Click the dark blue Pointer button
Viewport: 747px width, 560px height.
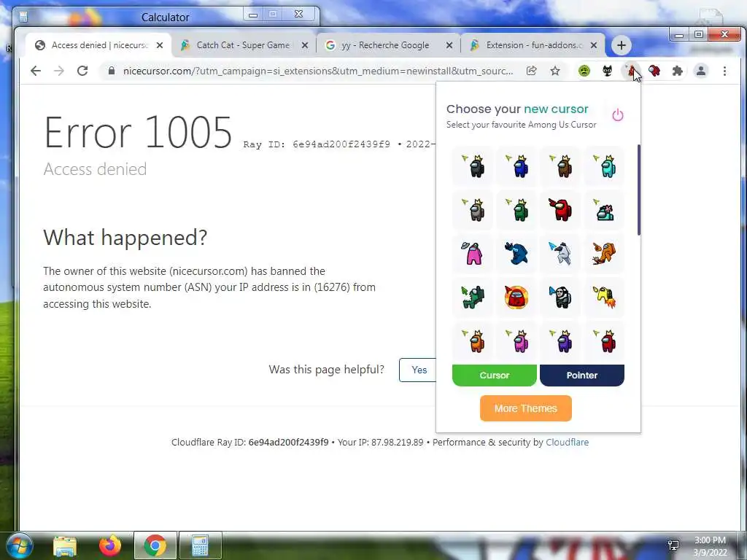click(581, 376)
